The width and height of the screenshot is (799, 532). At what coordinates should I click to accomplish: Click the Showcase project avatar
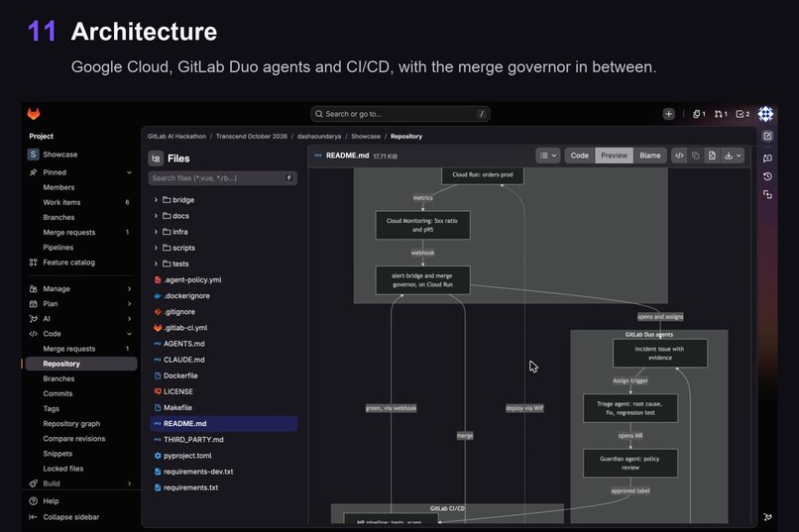coord(33,155)
